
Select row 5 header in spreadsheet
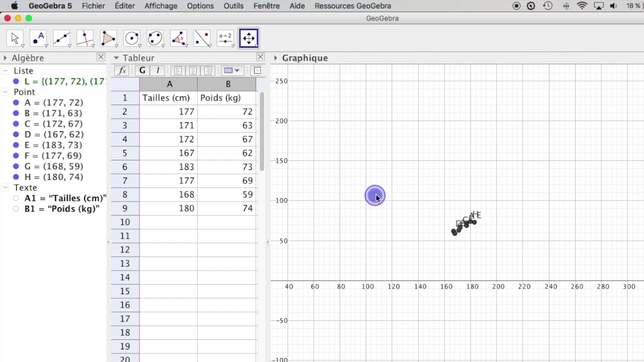click(x=125, y=153)
